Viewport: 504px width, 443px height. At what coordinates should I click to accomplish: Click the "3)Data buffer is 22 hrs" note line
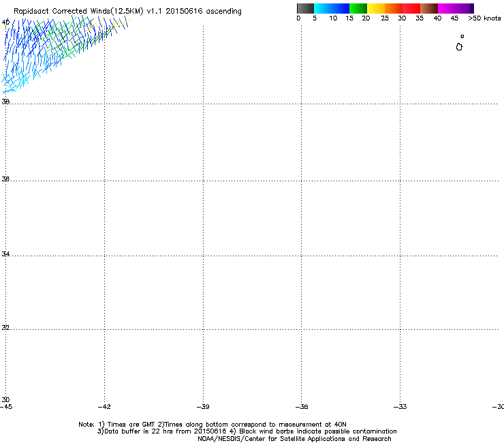[x=247, y=431]
